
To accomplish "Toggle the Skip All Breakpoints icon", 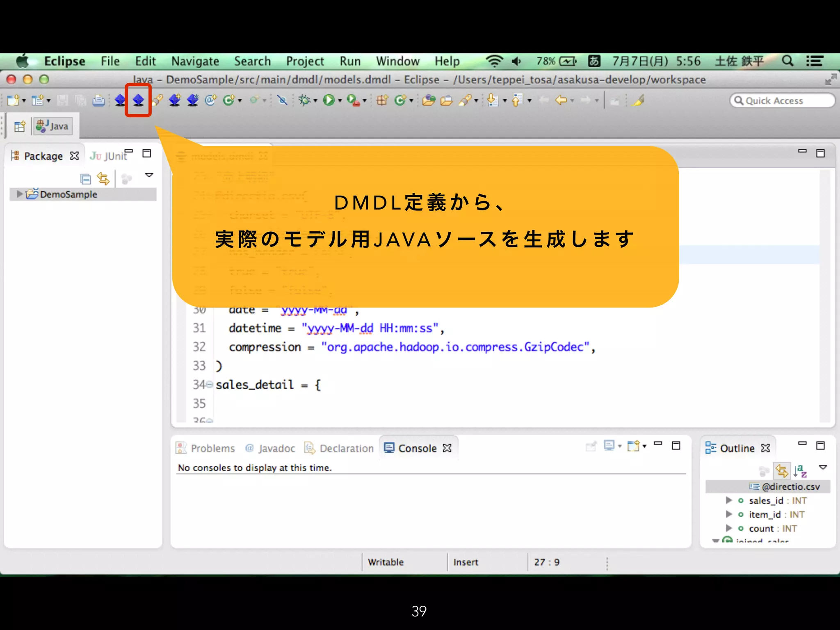I will tap(282, 100).
